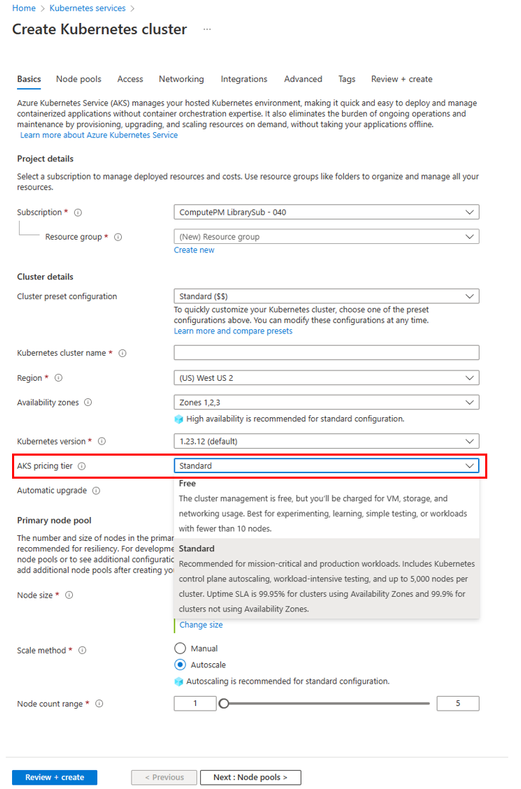The height and width of the screenshot is (789, 521).
Task: Click the ellipsis next to page title
Action: 207,29
